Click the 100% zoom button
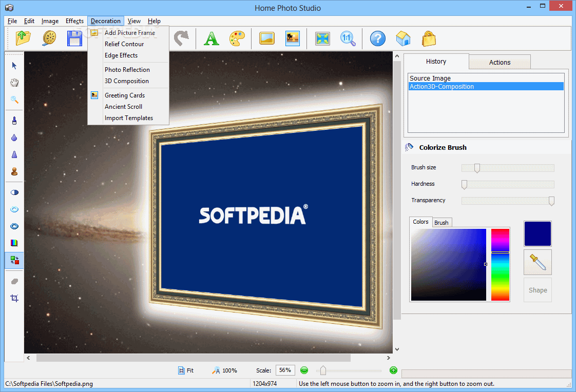 click(x=224, y=370)
